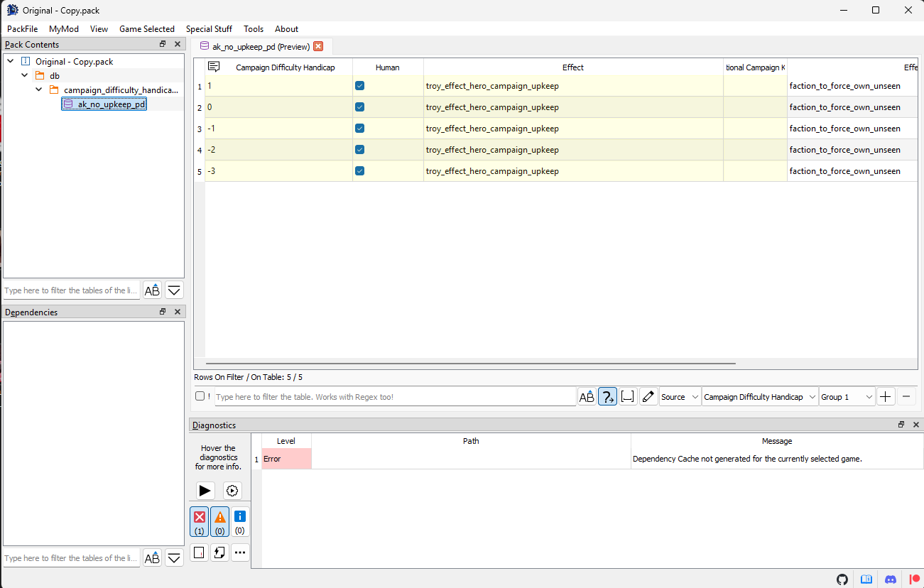Click the pencil icon on the filter bar
The height and width of the screenshot is (588, 924).
[648, 397]
